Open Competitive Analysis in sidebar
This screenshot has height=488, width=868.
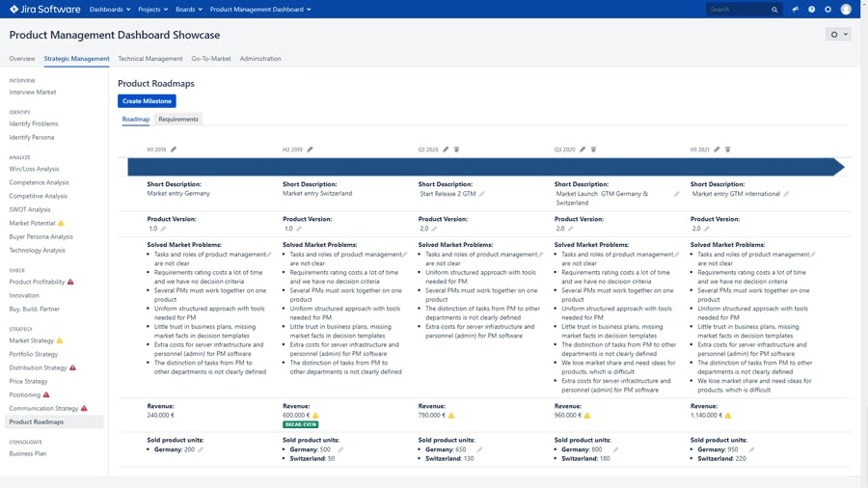coord(39,196)
